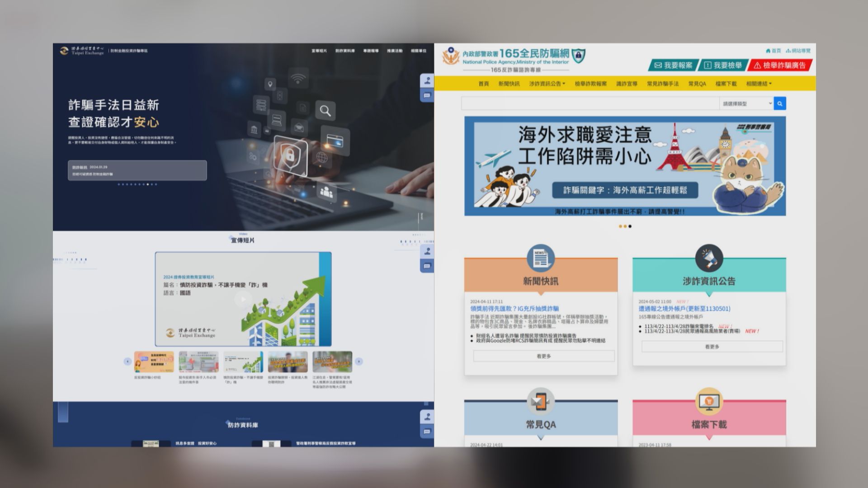Viewport: 868px width, 488px height.
Task: Click the 檔案下載 monitor icon
Action: [709, 401]
